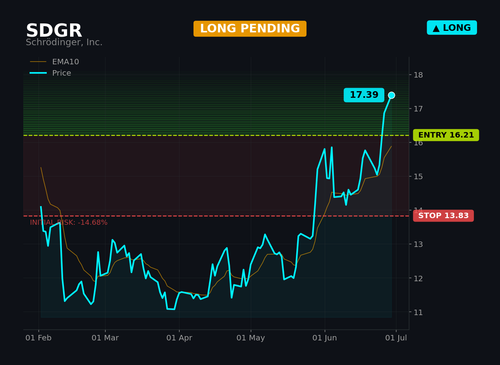Screen dimensions: 500x365
Task: Click the 18 price axis tick
Action: [418, 75]
